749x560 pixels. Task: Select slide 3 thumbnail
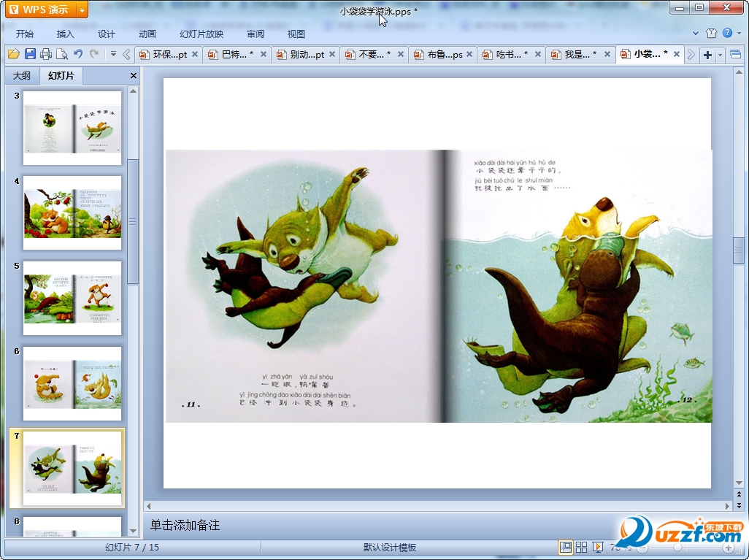click(72, 128)
